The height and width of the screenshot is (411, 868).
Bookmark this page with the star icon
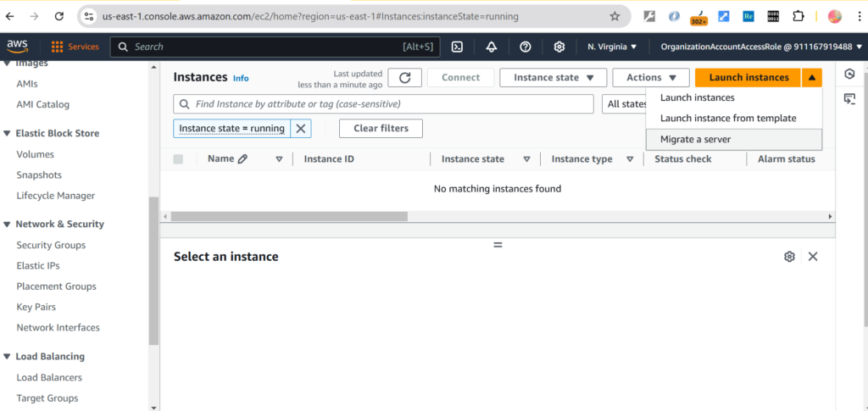point(615,16)
